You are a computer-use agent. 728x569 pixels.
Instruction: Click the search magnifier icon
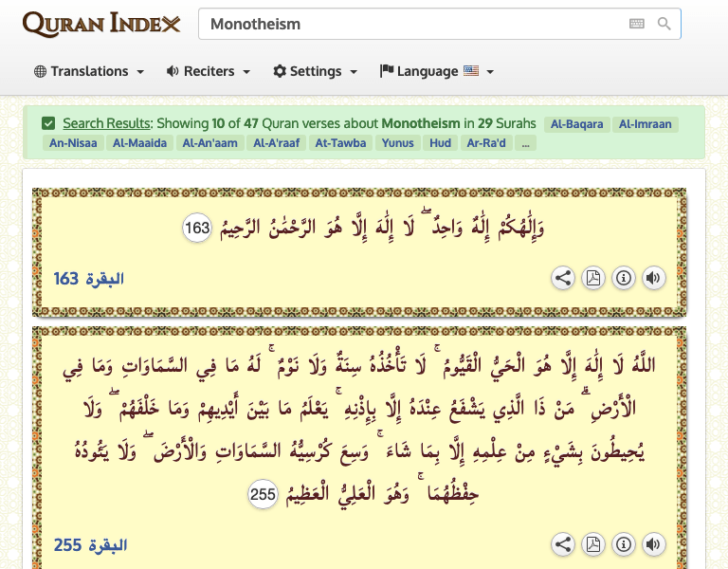[664, 24]
